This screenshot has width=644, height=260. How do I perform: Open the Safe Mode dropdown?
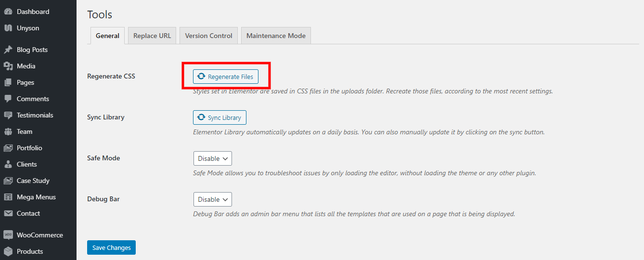click(x=212, y=158)
